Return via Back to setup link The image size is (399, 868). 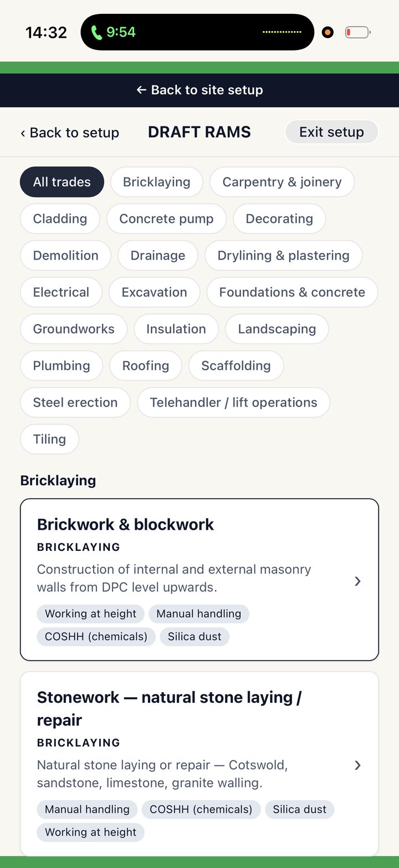click(x=70, y=133)
